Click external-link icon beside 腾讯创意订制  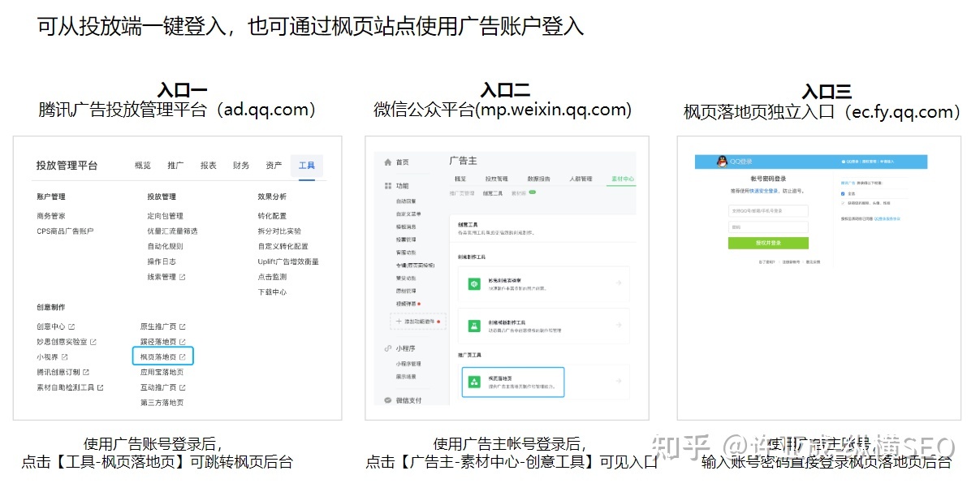[x=86, y=372]
